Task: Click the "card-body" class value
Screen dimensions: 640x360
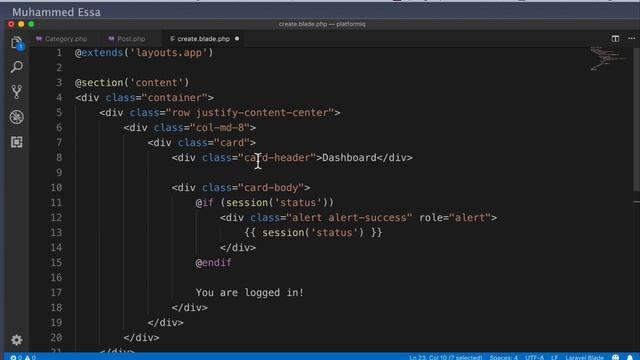Action: (271, 188)
